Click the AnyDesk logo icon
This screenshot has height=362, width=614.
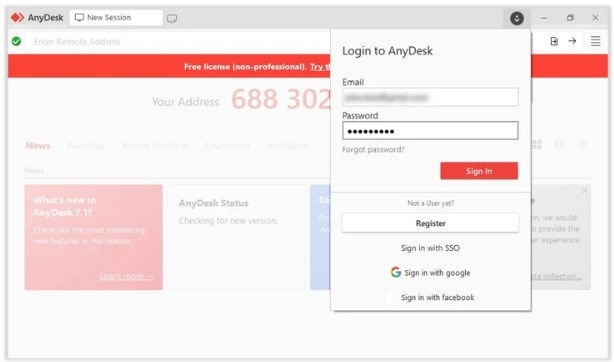pyautogui.click(x=17, y=18)
